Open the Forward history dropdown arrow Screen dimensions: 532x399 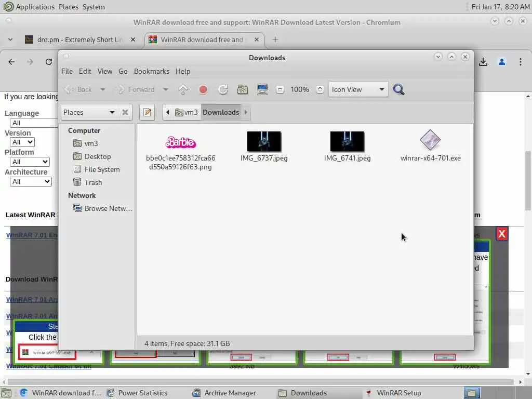pyautogui.click(x=166, y=89)
